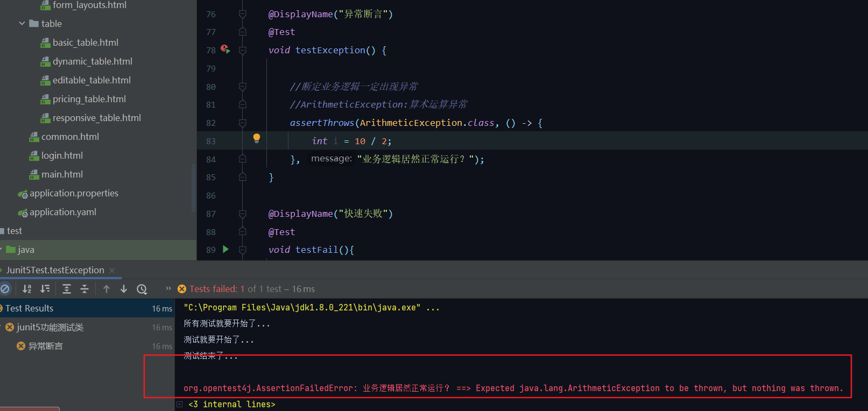This screenshot has height=411, width=868.
Task: Close the Junit5Test.testException run tab
Action: (112, 271)
